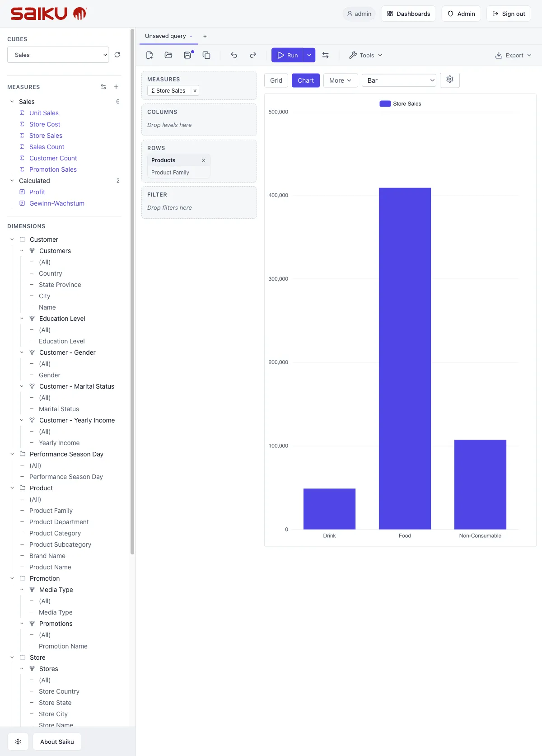Viewport: 542px width, 756px height.
Task: Select the Yearly Income level
Action: coord(59,443)
